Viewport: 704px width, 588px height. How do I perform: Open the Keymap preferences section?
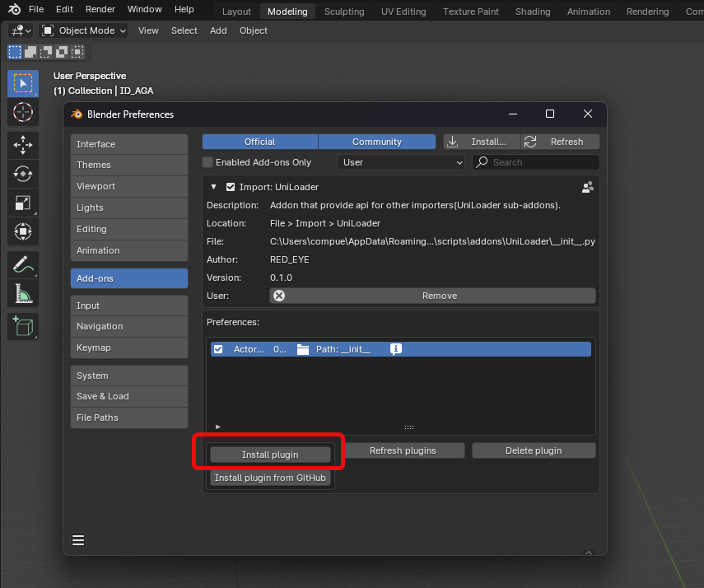(x=129, y=348)
